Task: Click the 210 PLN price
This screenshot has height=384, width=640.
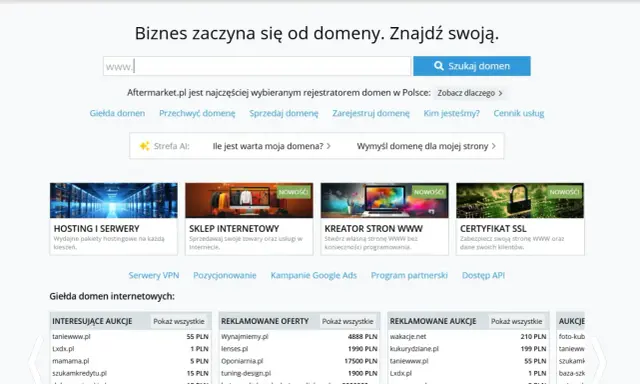Action: (x=533, y=337)
